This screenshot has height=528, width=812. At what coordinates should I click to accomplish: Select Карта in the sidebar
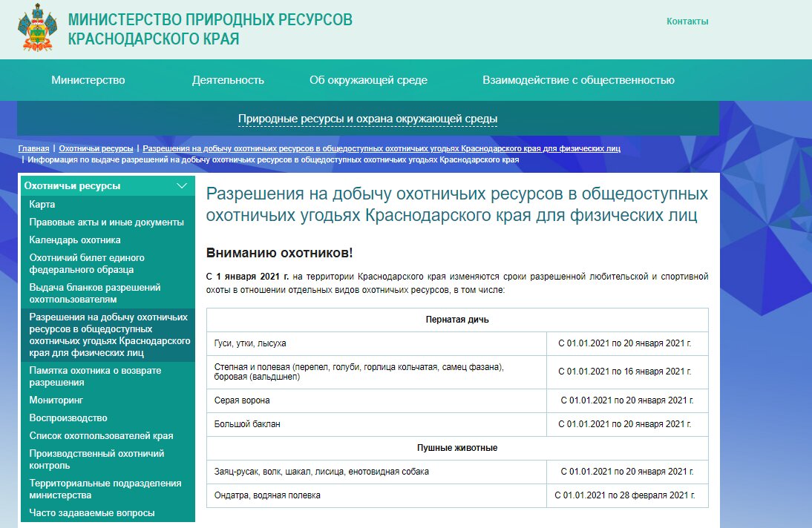click(41, 205)
